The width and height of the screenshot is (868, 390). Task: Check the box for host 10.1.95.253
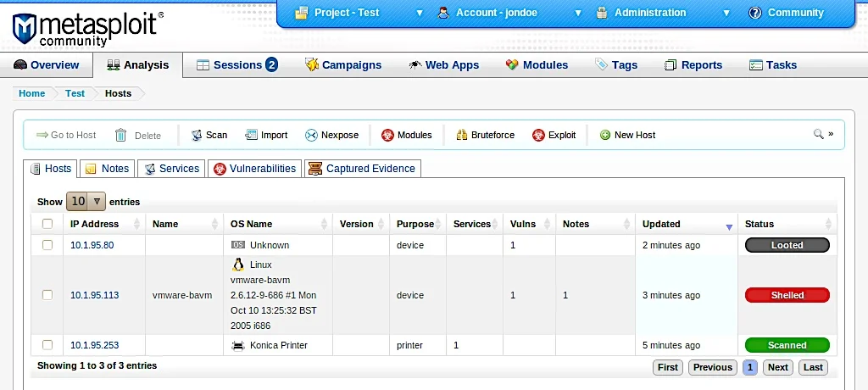[47, 345]
